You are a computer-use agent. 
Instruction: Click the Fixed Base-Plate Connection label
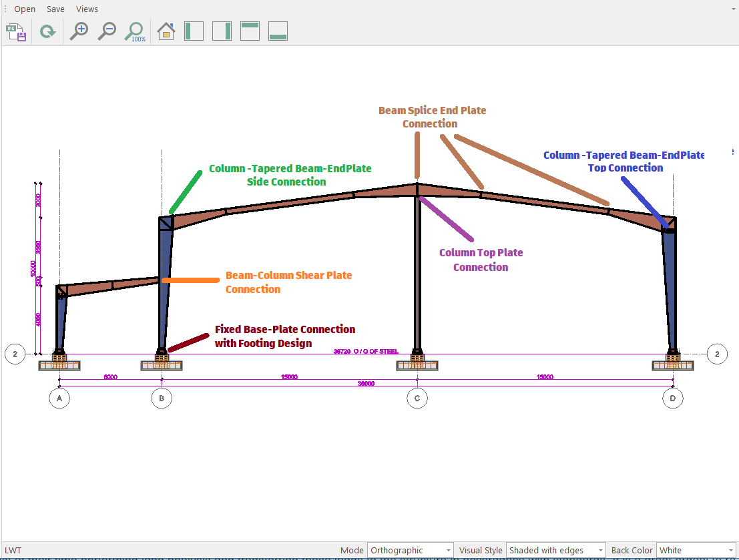[x=284, y=336]
